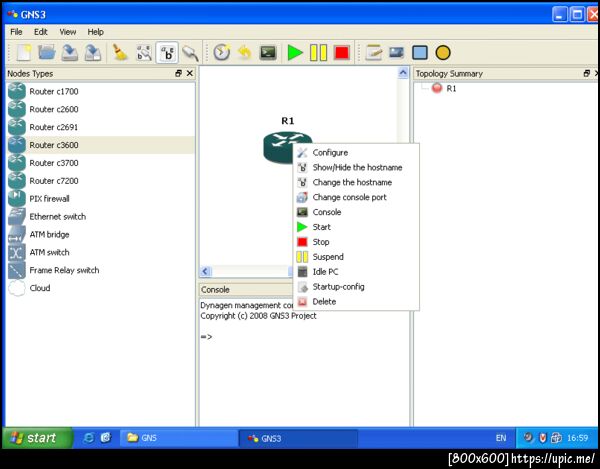This screenshot has height=469, width=600.
Task: Click the green Start all play button
Action: point(295,52)
